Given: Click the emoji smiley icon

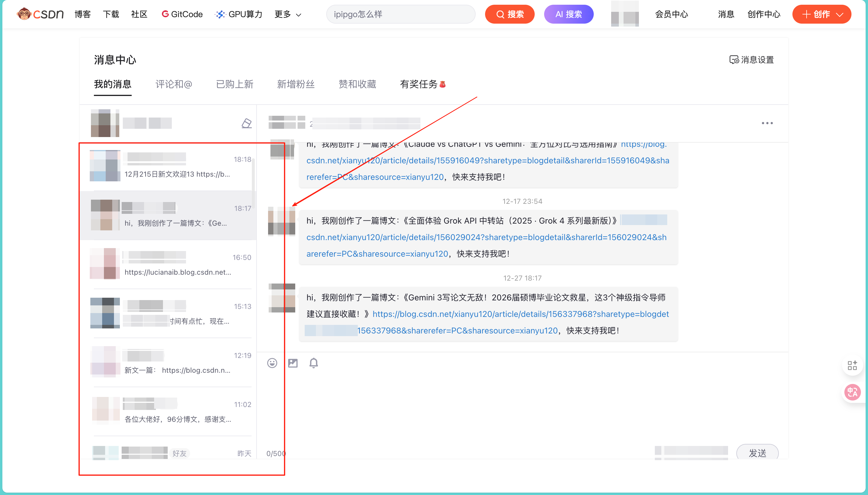Looking at the screenshot, I should [272, 363].
